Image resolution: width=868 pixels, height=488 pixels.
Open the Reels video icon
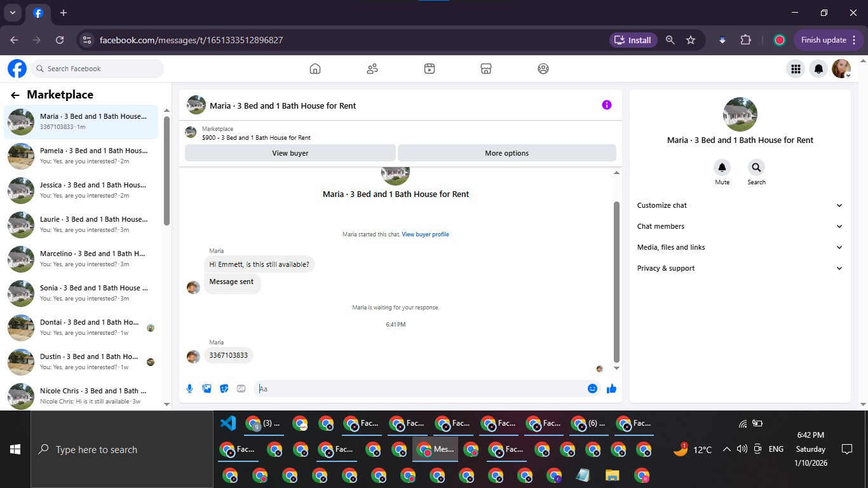(430, 69)
